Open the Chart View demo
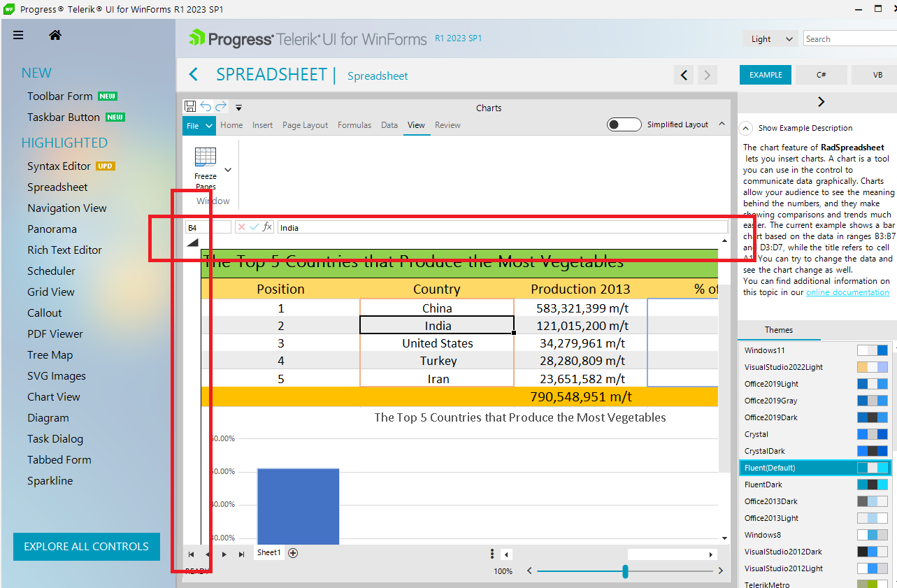 tap(54, 396)
